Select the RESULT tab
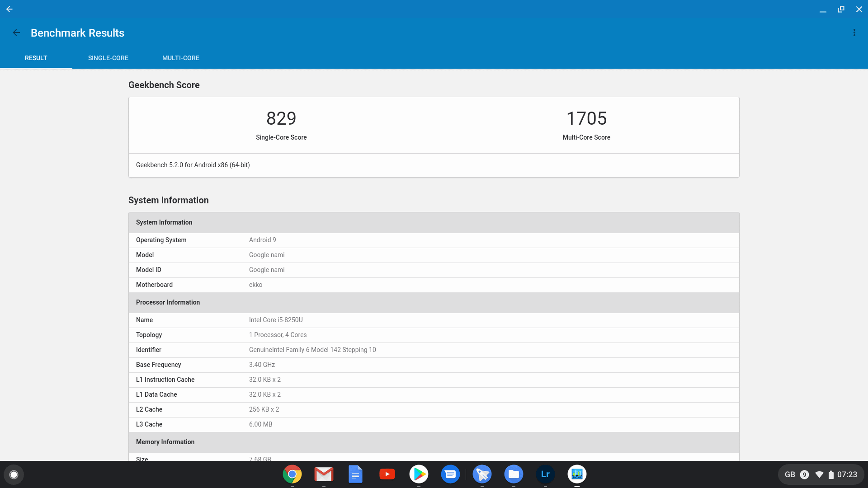 [x=36, y=58]
